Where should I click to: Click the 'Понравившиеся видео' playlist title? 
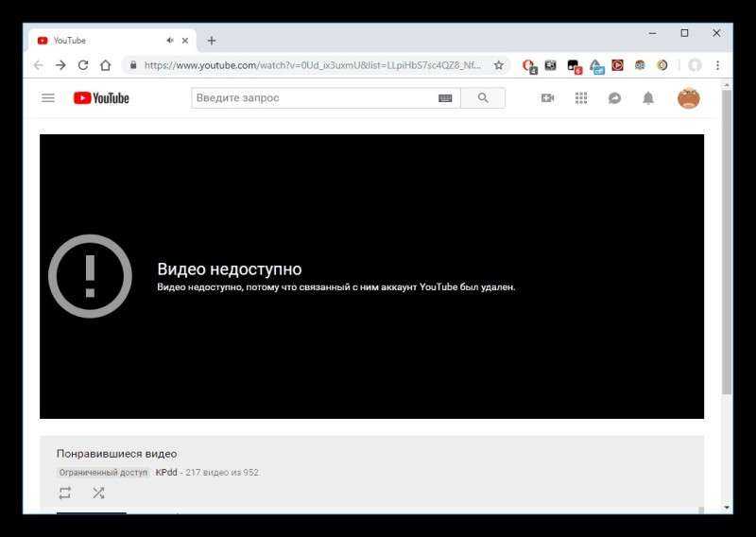116,454
